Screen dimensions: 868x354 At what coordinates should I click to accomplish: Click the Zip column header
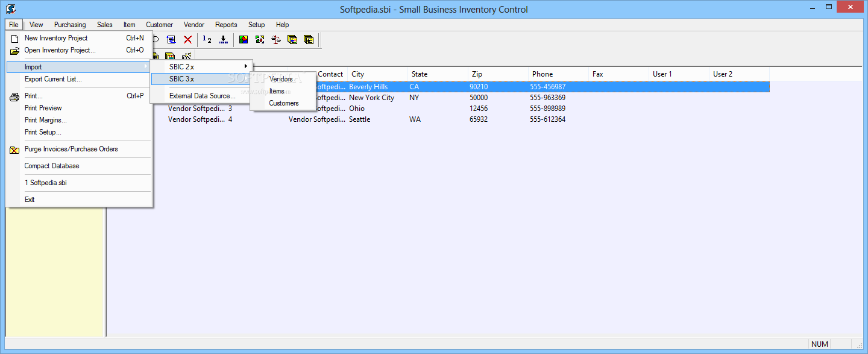point(498,74)
